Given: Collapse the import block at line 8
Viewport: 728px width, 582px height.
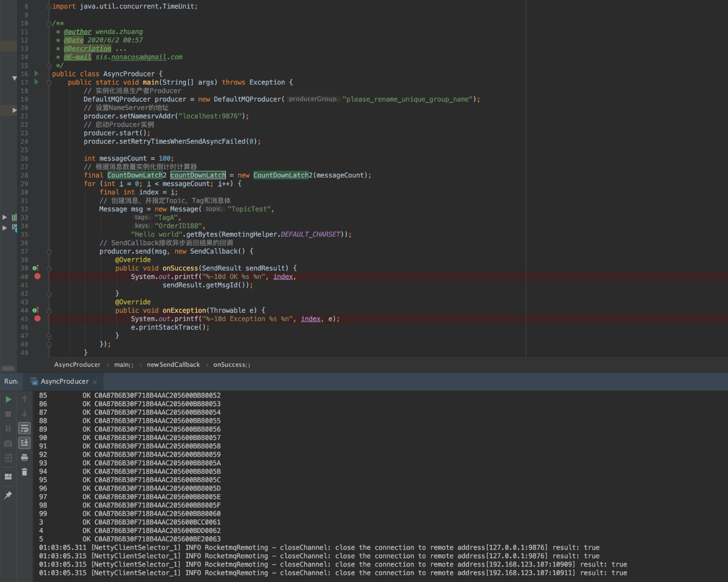Looking at the screenshot, I should tap(49, 6).
